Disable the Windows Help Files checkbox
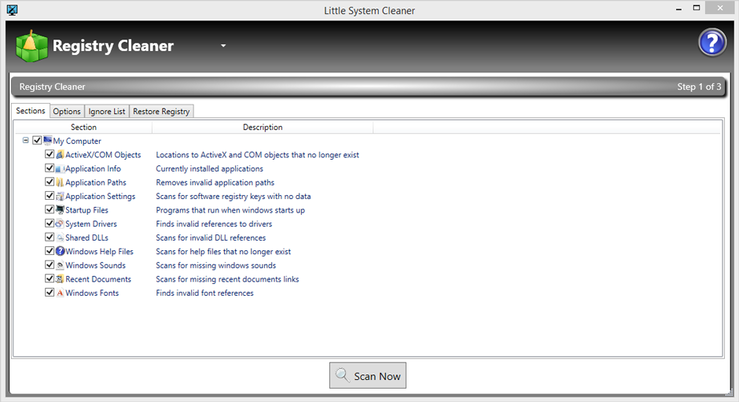 coord(49,251)
